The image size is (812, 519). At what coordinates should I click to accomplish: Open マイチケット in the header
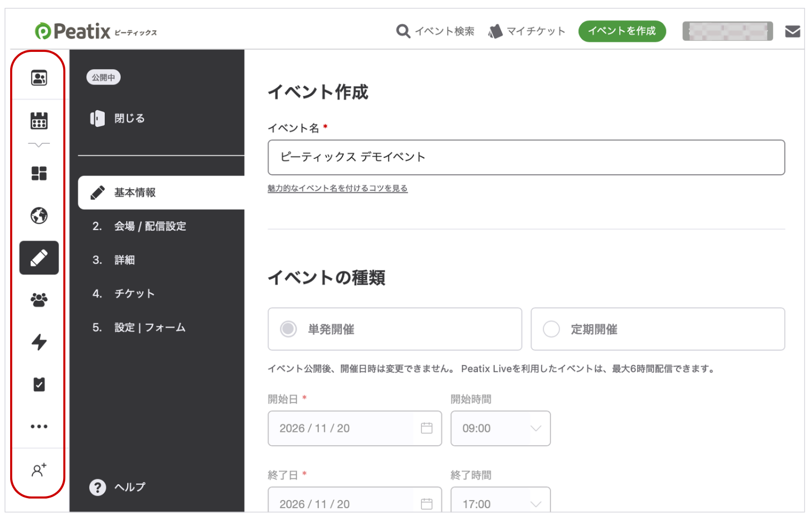pos(535,31)
